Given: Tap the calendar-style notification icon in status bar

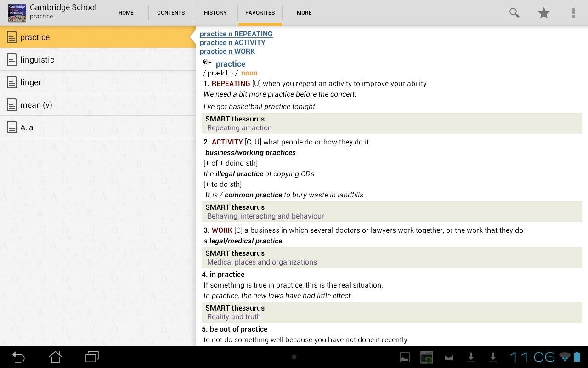Looking at the screenshot, I should coord(427,357).
